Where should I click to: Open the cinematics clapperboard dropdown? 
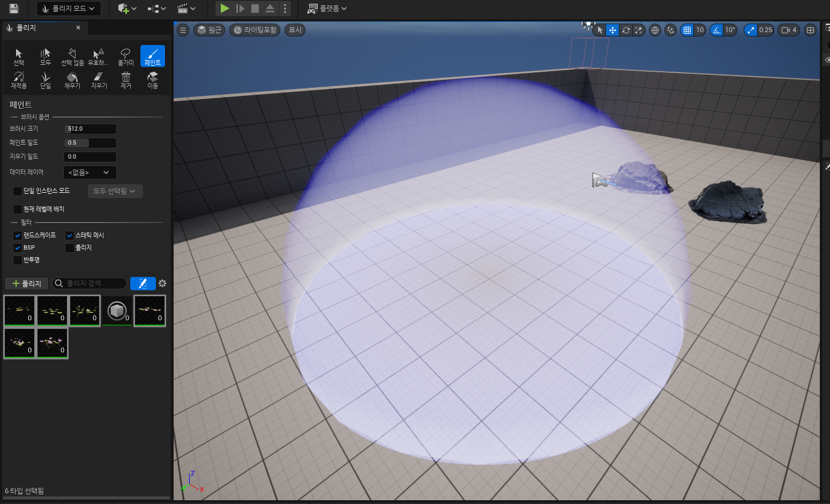pyautogui.click(x=186, y=9)
